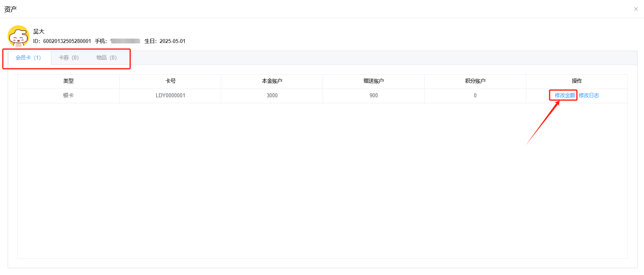Select the 本金账户 column header
The height and width of the screenshot is (275, 644).
point(272,81)
